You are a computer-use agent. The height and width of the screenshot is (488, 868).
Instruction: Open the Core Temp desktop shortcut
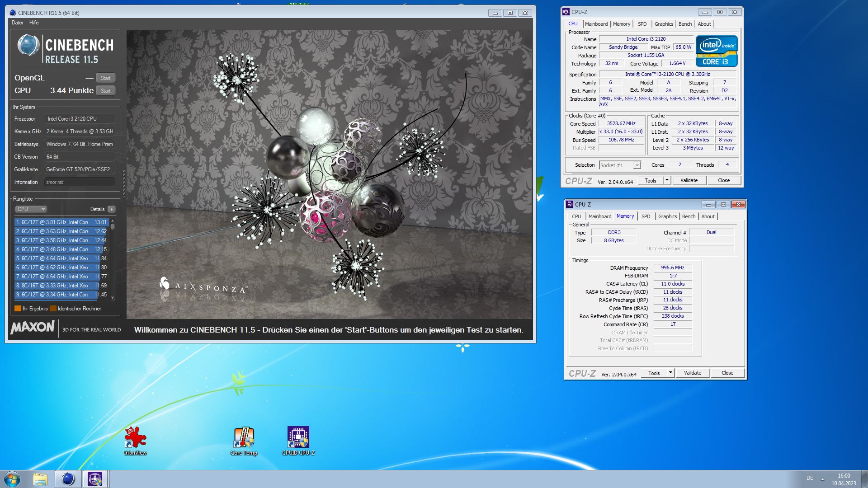[244, 441]
